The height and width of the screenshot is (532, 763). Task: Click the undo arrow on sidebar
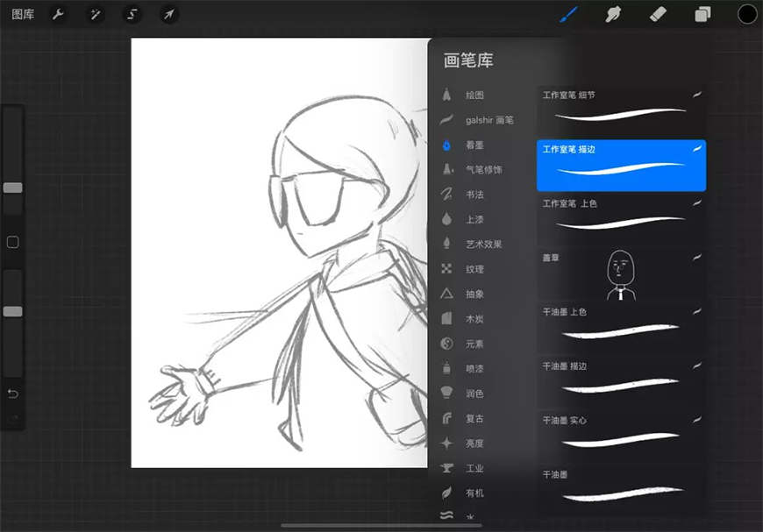coord(13,394)
